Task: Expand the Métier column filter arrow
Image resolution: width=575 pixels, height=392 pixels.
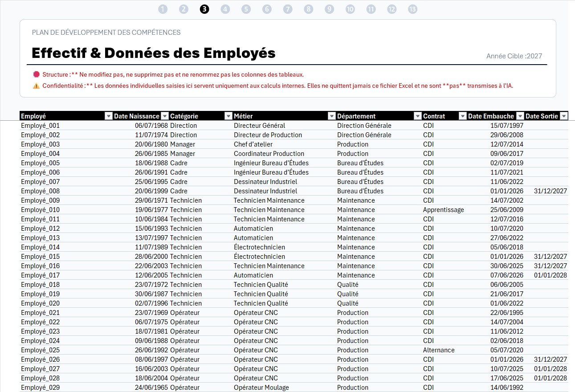Action: coord(331,116)
